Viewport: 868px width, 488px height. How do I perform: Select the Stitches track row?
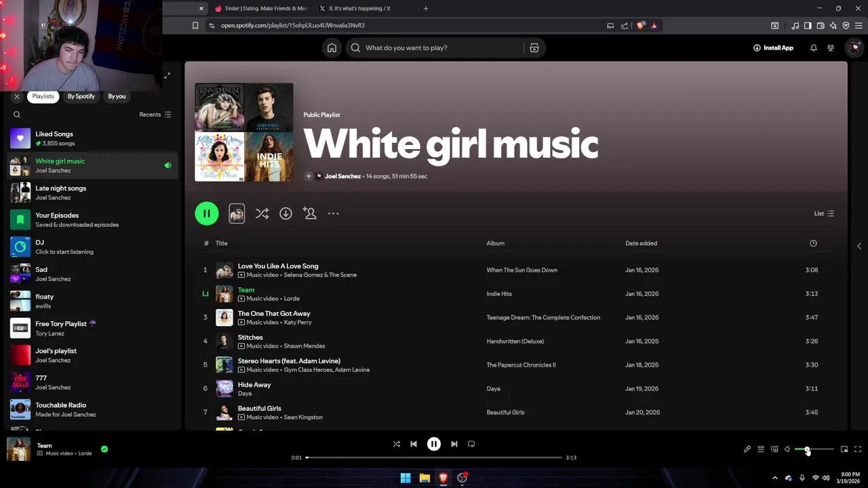(x=516, y=341)
